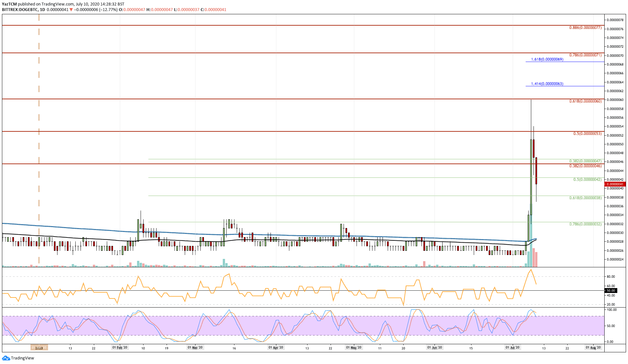Click the close value C:0.00000041
628x364 pixels.
214,10
